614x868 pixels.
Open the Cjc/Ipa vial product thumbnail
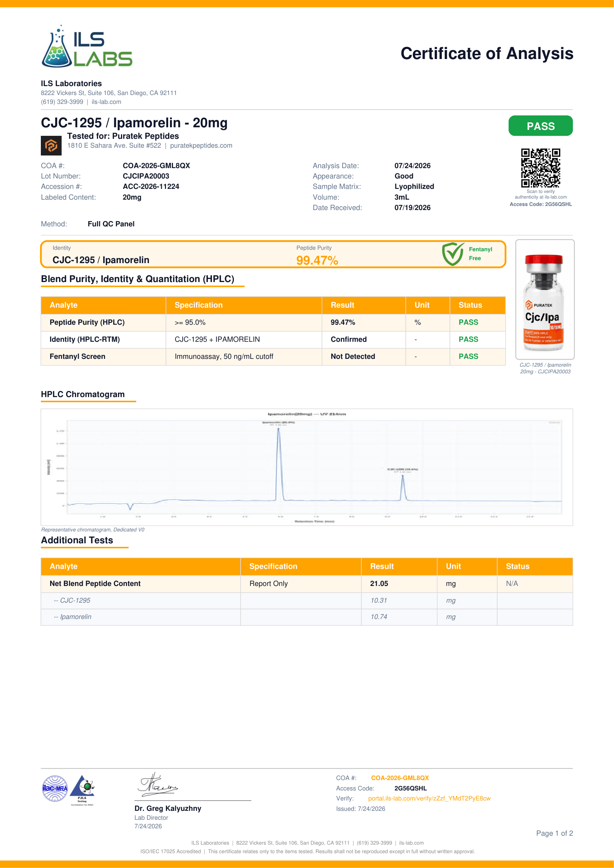[x=545, y=299]
